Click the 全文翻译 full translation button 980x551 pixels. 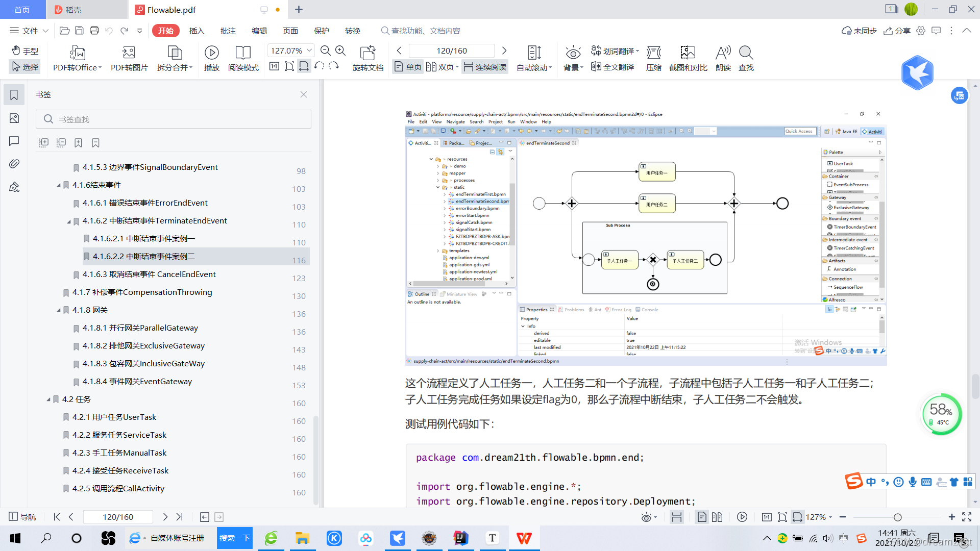612,67
